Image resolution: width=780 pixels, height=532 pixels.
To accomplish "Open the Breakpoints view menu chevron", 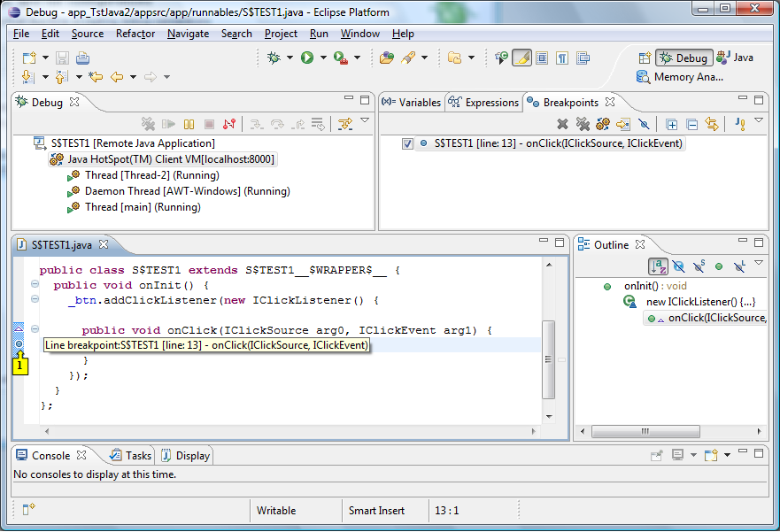I will point(758,124).
